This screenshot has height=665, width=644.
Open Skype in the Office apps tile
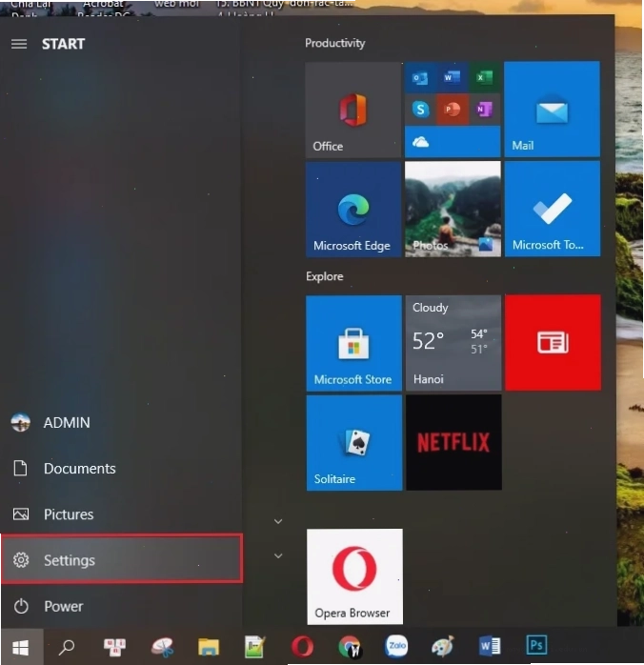click(x=420, y=110)
